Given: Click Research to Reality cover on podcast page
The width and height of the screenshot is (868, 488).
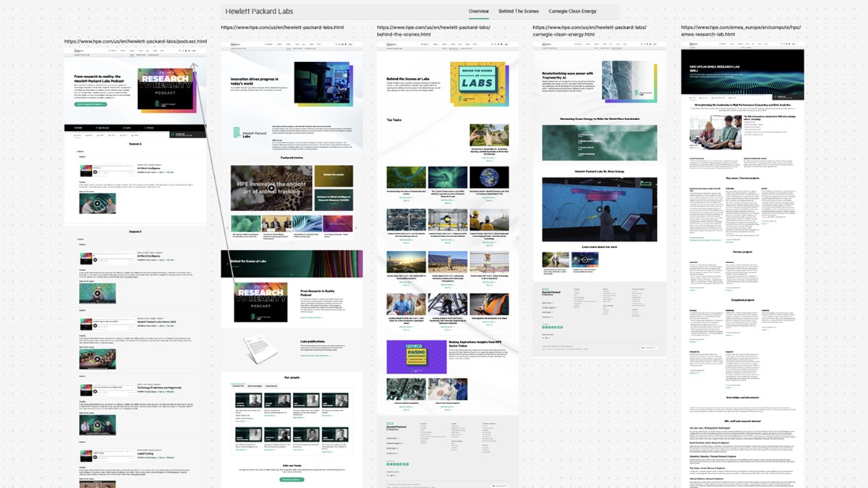Looking at the screenshot, I should point(168,89).
